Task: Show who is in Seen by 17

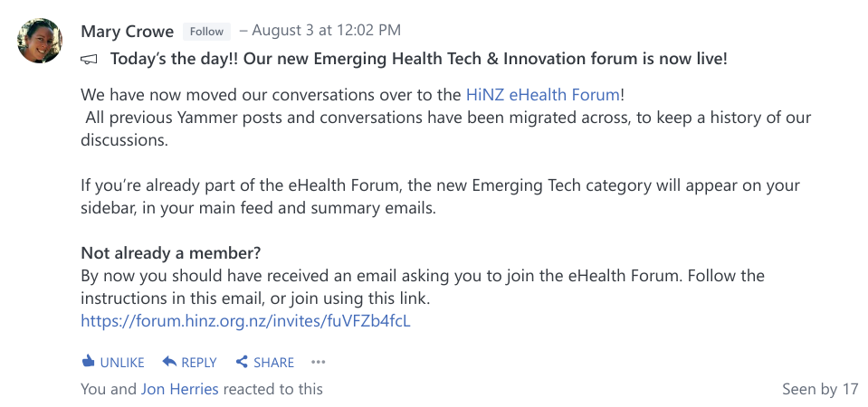Action: pyautogui.click(x=820, y=389)
